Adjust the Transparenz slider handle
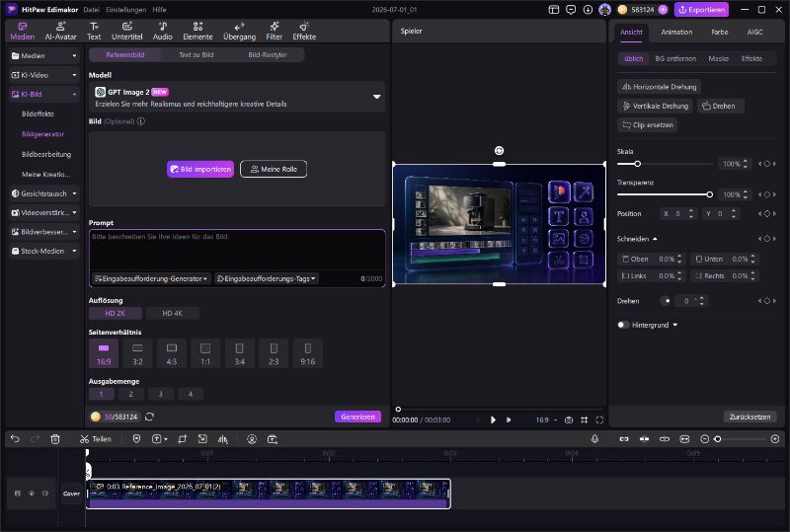Image resolution: width=790 pixels, height=532 pixels. [709, 194]
